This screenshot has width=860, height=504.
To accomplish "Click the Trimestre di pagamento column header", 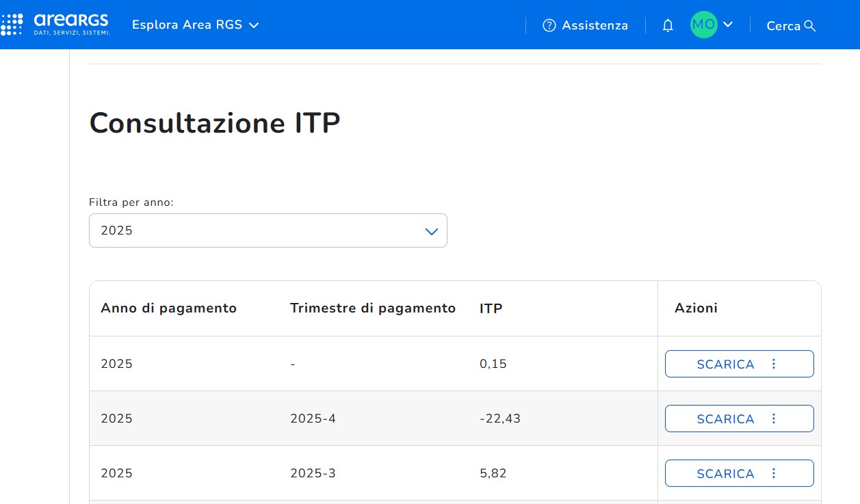I will [372, 308].
